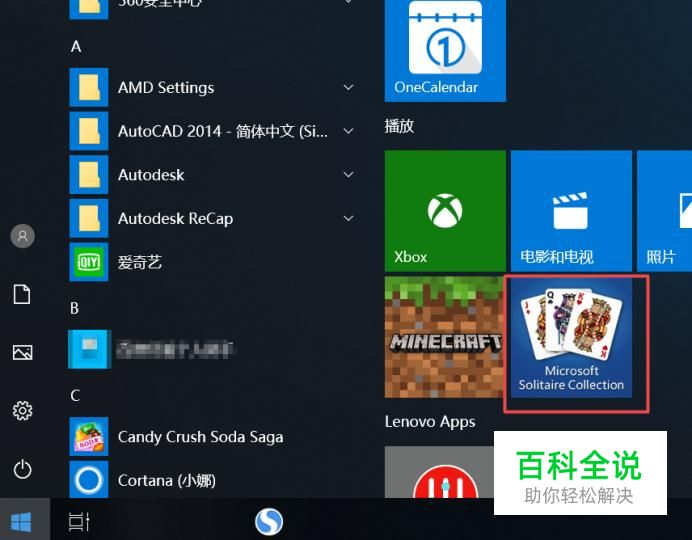Open Task View on the taskbar

(x=79, y=522)
